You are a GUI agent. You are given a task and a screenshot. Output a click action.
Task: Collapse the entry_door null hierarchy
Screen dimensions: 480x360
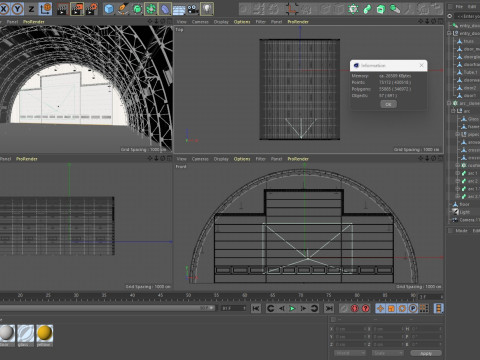click(449, 33)
